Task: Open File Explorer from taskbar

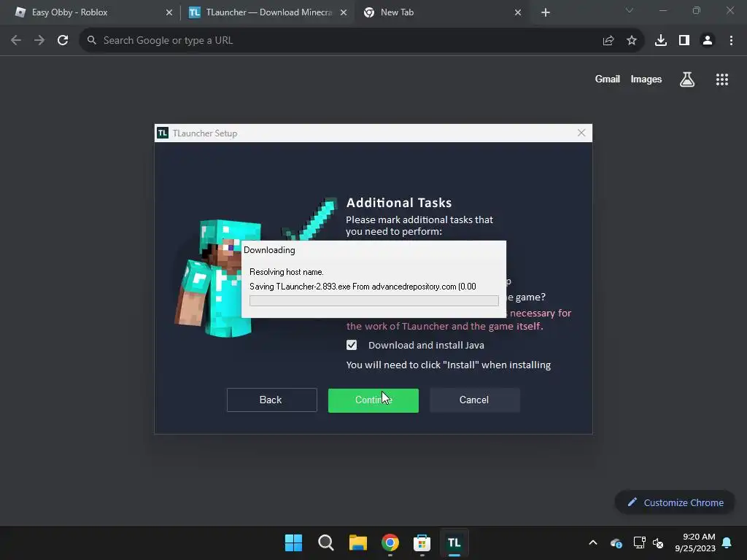Action: point(357,542)
